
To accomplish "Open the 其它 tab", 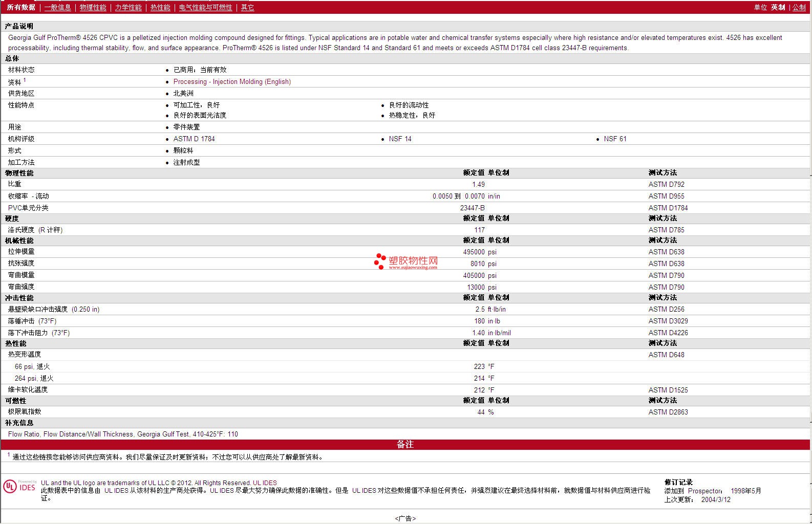I will pyautogui.click(x=247, y=7).
